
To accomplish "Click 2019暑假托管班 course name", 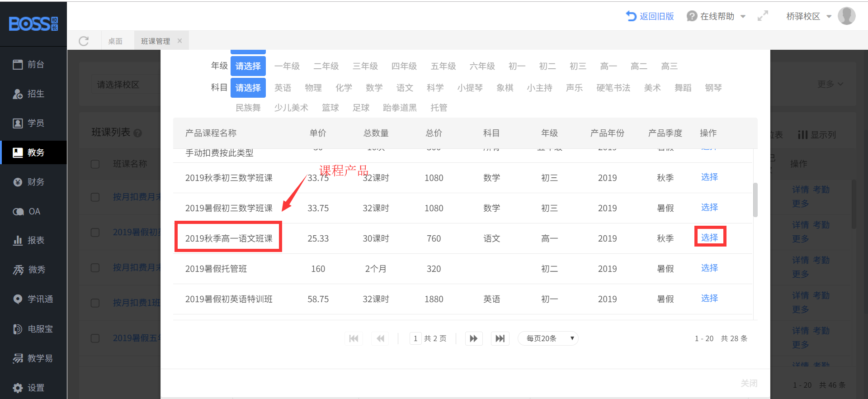I will [216, 269].
